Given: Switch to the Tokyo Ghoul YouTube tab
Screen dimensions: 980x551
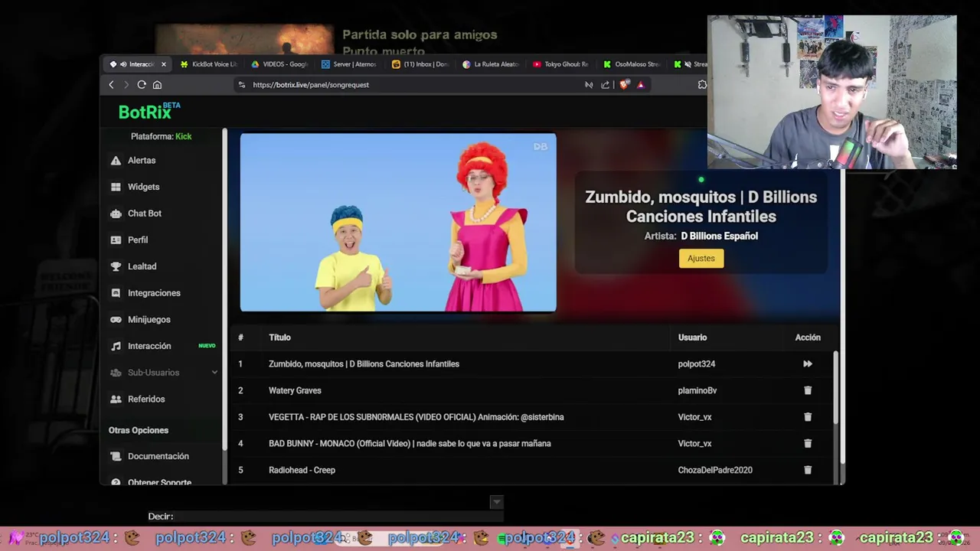Looking at the screenshot, I should 561,64.
